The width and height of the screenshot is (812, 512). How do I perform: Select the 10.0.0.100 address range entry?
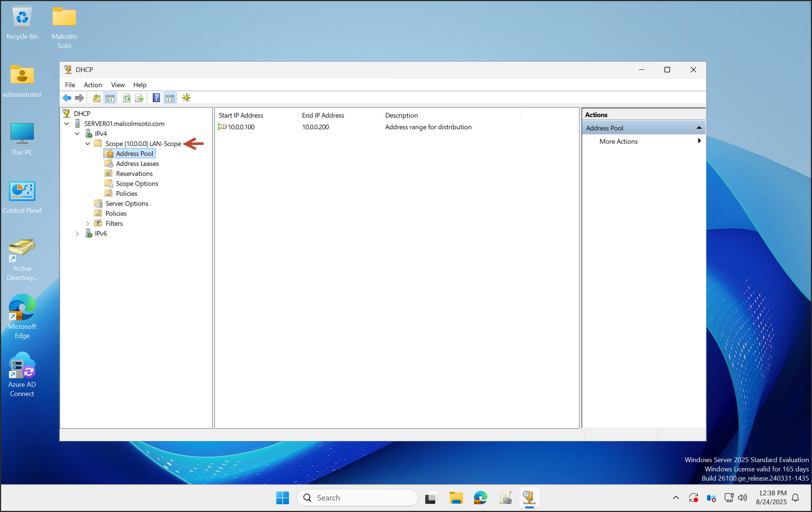tap(241, 127)
